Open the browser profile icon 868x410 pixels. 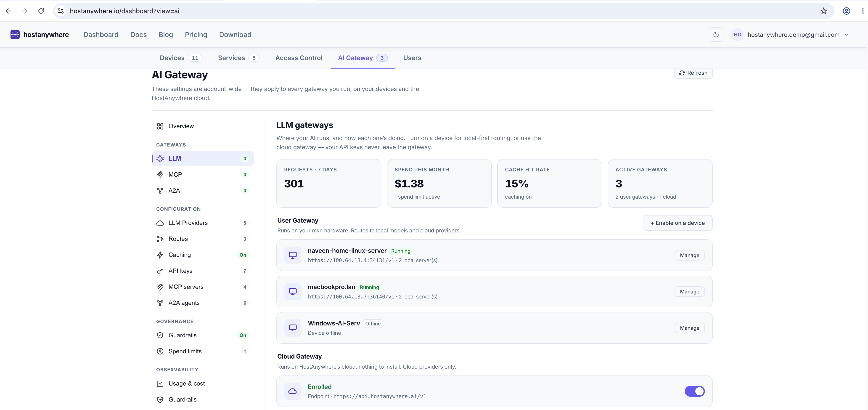click(x=847, y=11)
